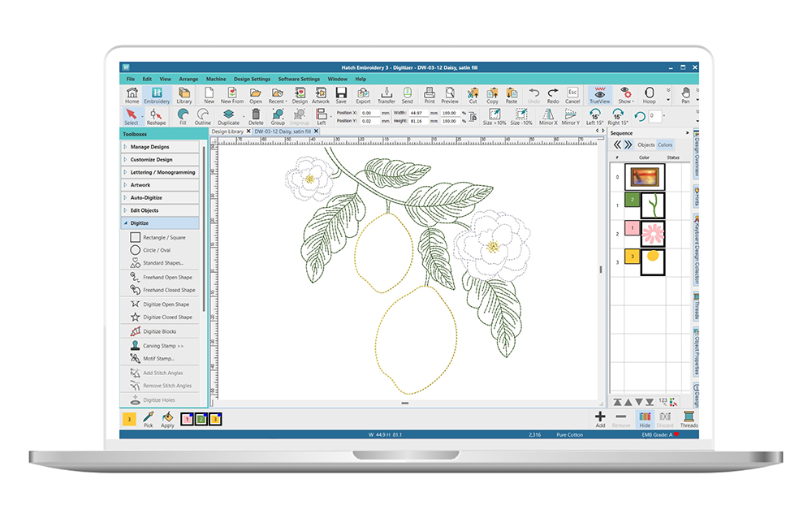Click the Transfer icon to send design
Screen dimensions: 812x518
tap(387, 96)
